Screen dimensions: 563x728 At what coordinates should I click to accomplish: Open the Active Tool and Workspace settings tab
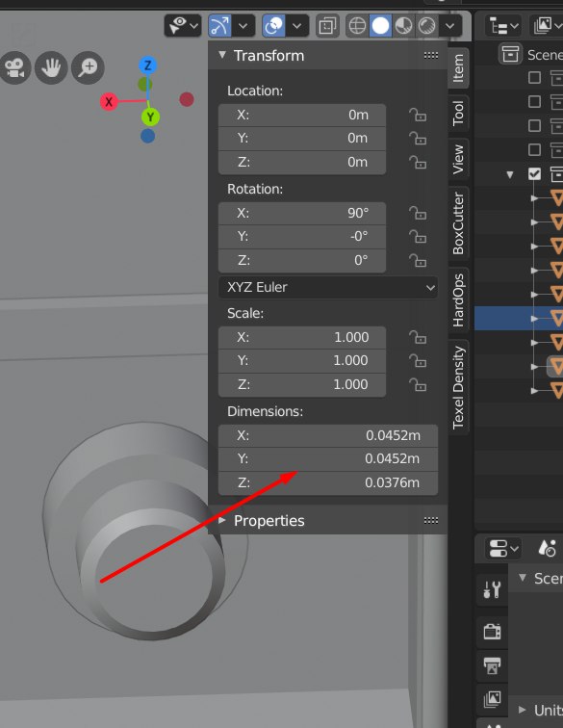(x=492, y=590)
